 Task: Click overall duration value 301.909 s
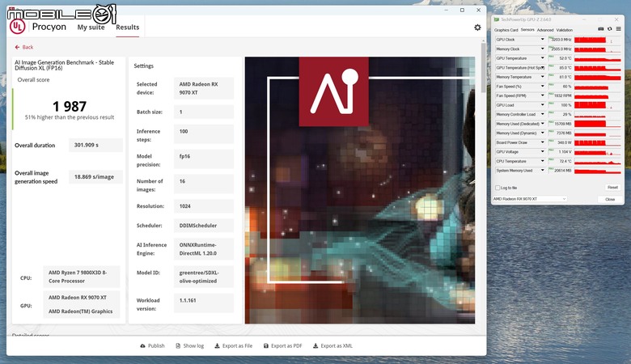coord(95,145)
